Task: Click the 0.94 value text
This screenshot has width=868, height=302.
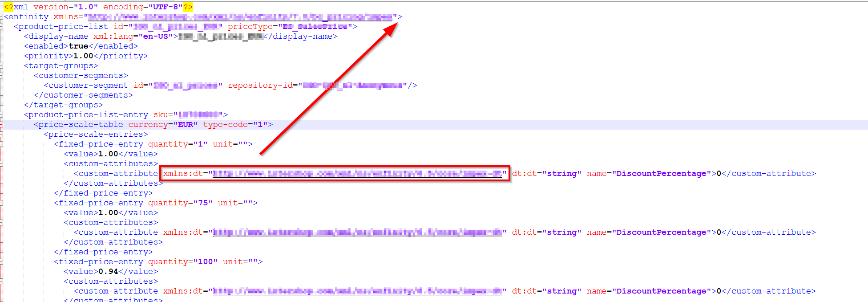Action: [x=108, y=272]
